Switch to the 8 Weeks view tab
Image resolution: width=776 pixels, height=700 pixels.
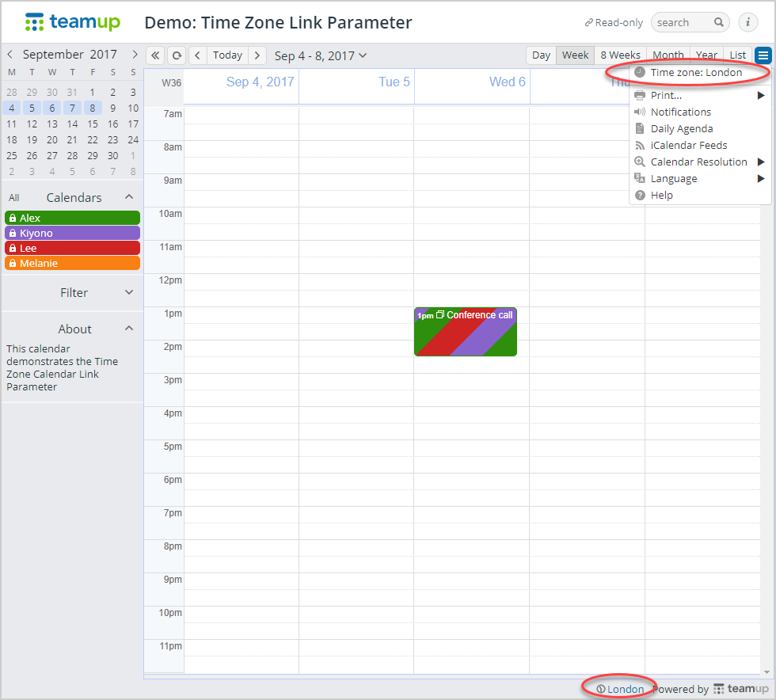[x=620, y=55]
